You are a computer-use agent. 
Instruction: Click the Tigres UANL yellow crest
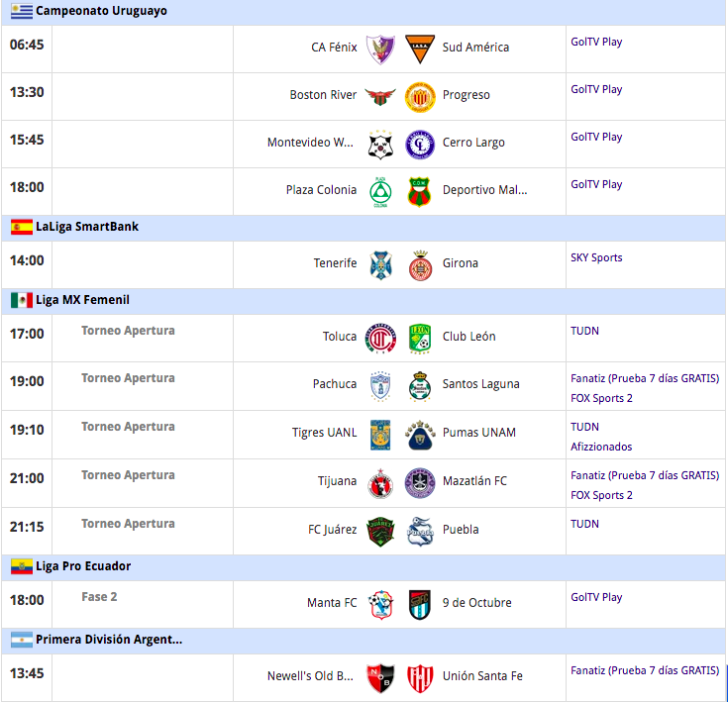(x=380, y=435)
